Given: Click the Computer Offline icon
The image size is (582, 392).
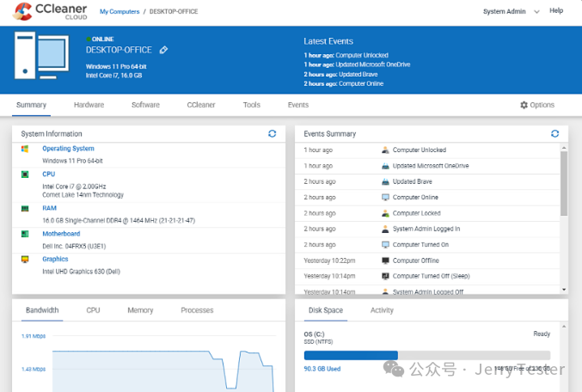Looking at the screenshot, I should [x=385, y=260].
